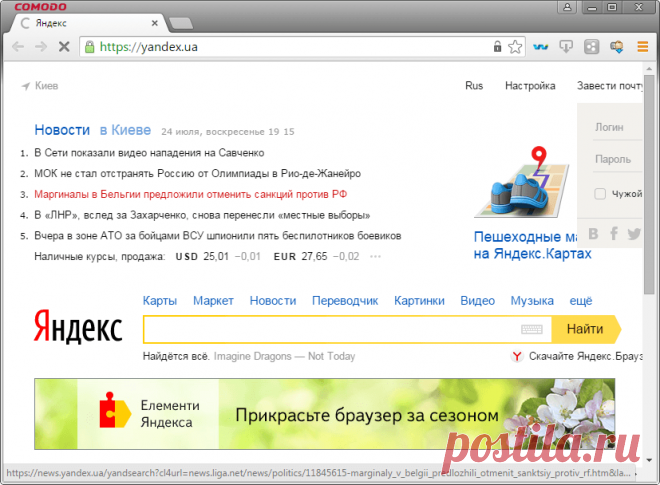The image size is (660, 485).
Task: Click the user profile icon in title bar
Action: point(567,7)
